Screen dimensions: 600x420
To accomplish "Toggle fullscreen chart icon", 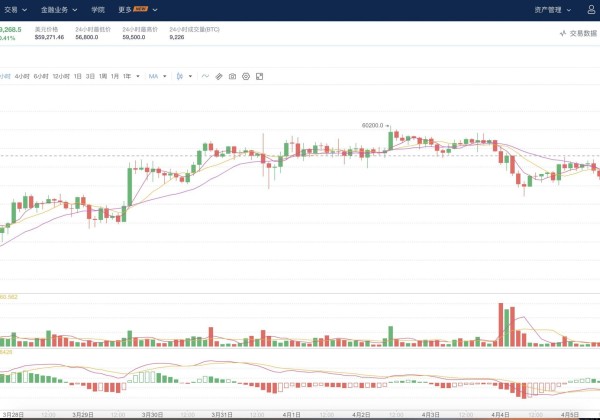I will click(259, 76).
